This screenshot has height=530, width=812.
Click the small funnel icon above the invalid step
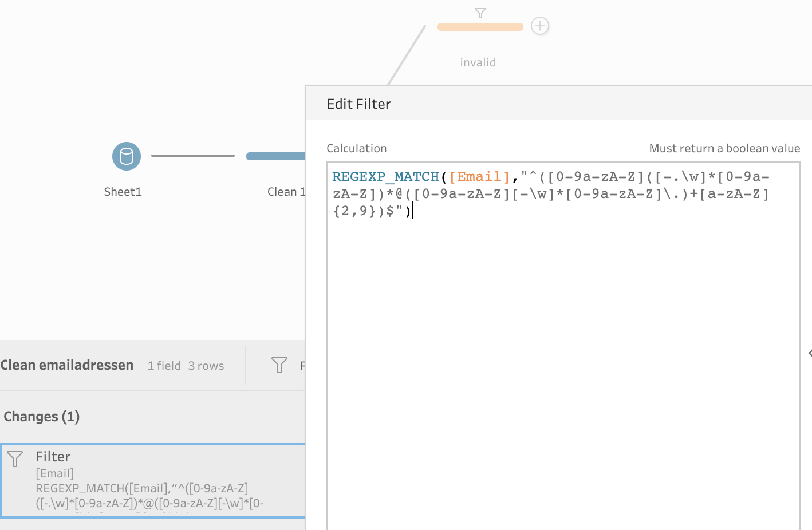(x=480, y=13)
